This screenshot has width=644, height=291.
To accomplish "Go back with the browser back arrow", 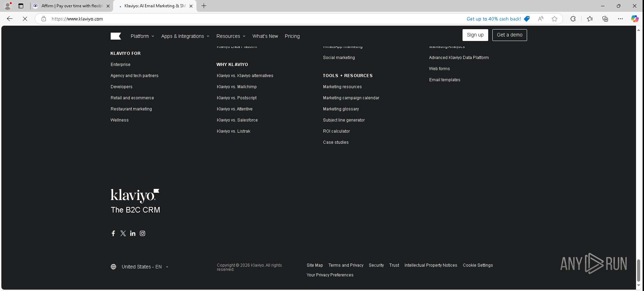I will 10,19.
